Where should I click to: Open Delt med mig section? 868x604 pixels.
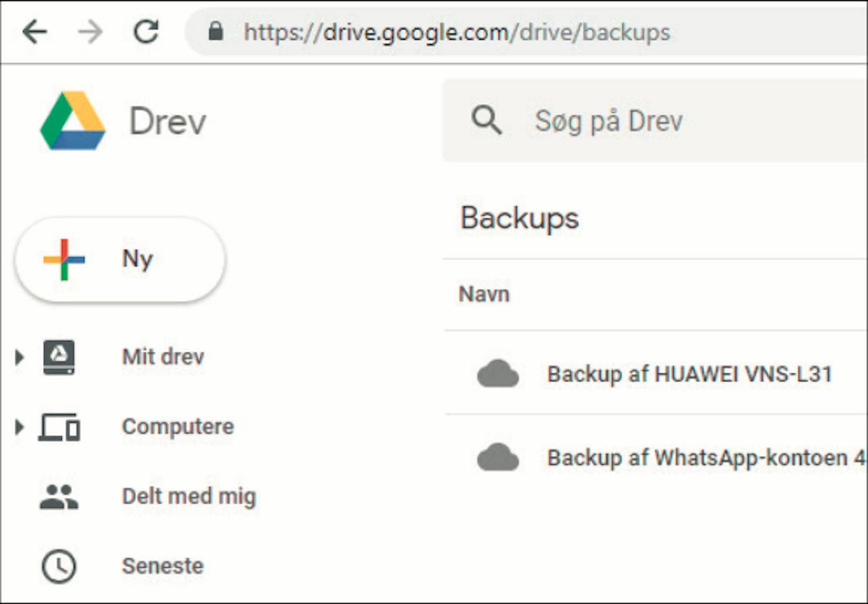click(189, 496)
